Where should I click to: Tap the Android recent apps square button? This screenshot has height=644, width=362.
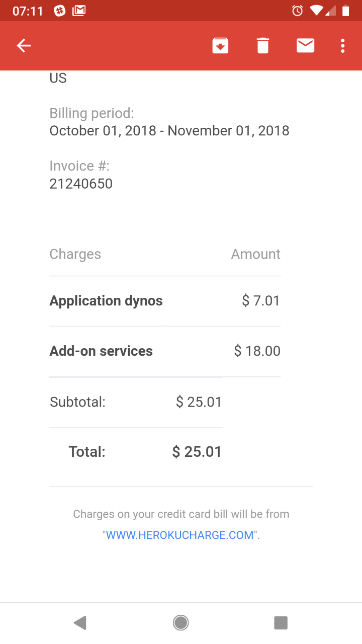point(281,623)
